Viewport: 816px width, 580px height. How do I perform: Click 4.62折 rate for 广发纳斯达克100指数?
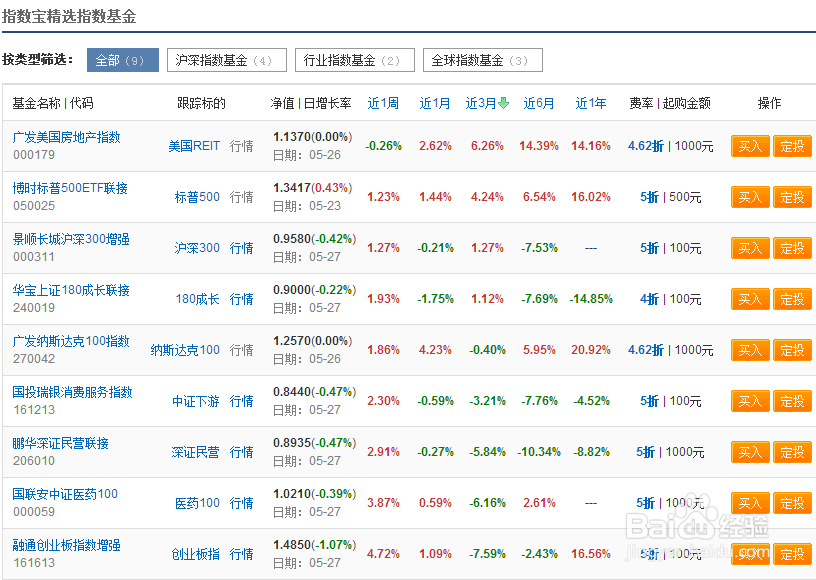tap(646, 350)
